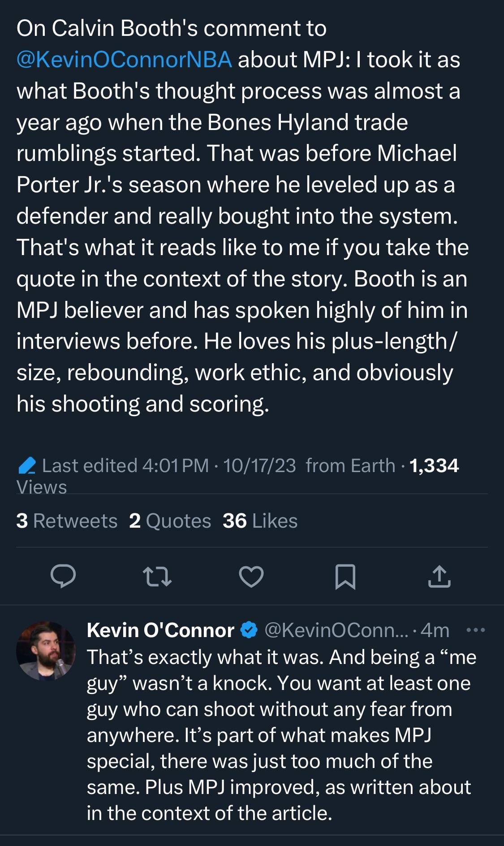Click the Kevin O'Connor display name
Screen dimensions: 504x846
(x=160, y=630)
